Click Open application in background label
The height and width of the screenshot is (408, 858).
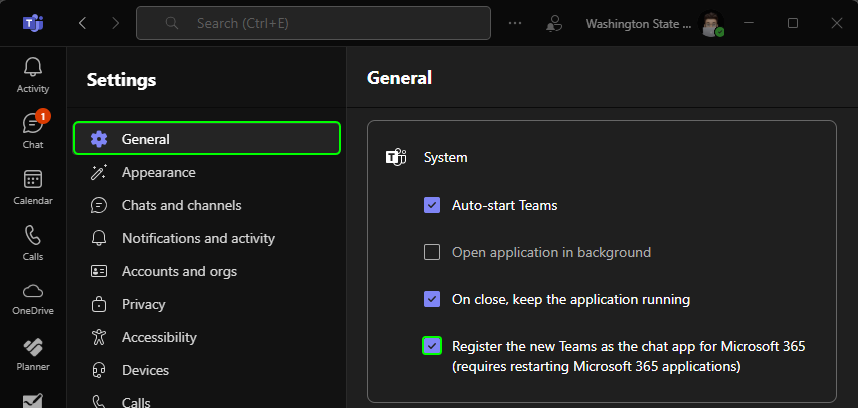552,253
